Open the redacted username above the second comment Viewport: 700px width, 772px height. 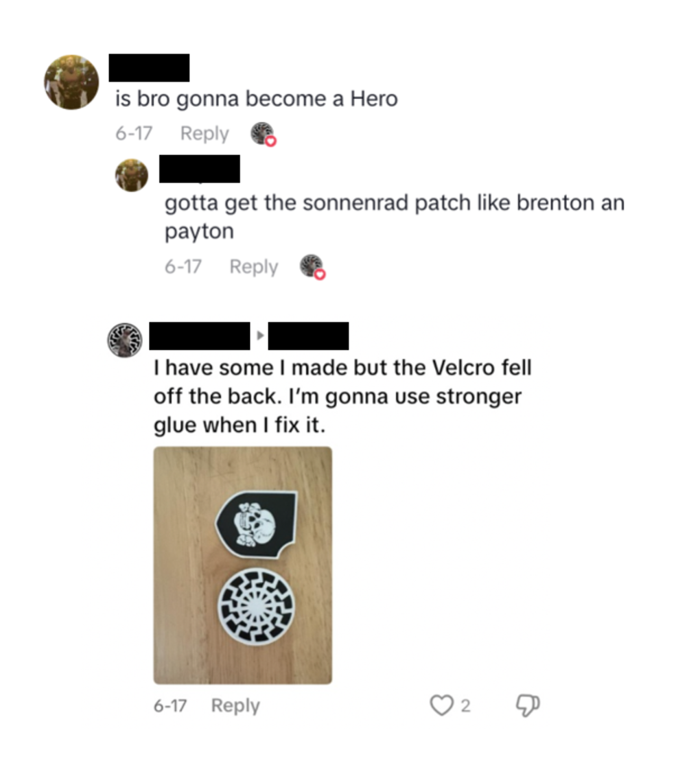tap(200, 169)
